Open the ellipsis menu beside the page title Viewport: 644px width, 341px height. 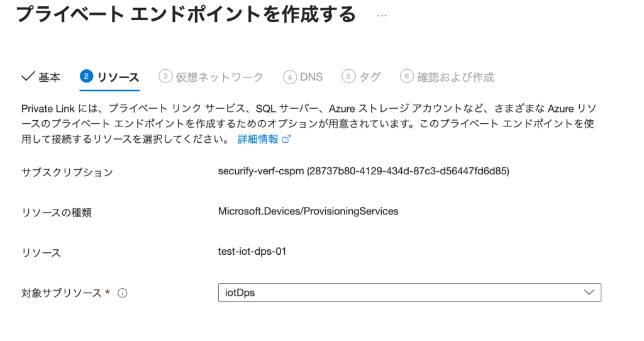click(x=382, y=15)
